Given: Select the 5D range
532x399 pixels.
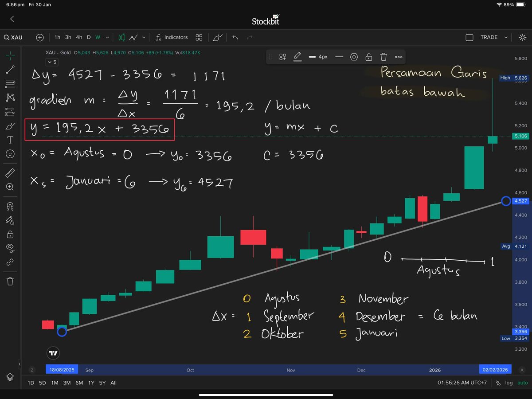Looking at the screenshot, I should (x=42, y=383).
